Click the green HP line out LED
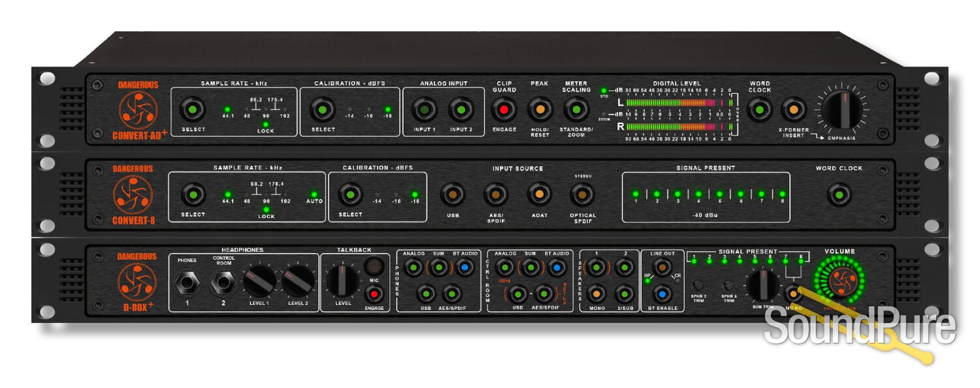The image size is (980, 388). coord(647,281)
